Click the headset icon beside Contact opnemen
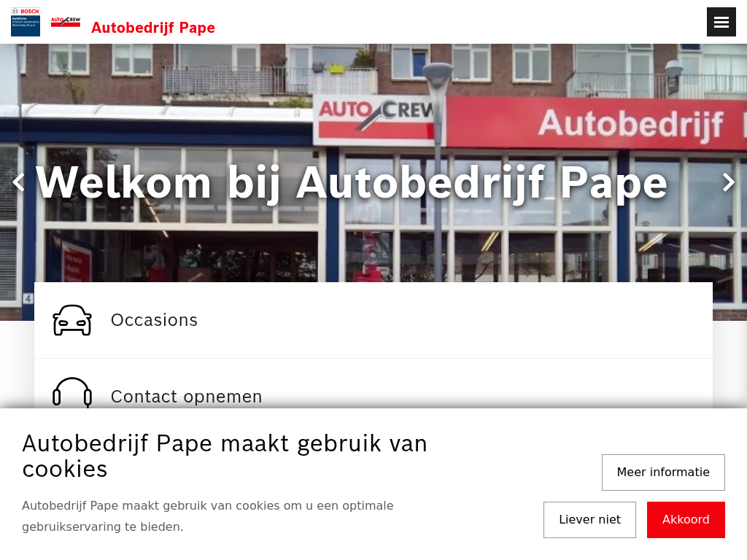The image size is (747, 560). [x=72, y=393]
